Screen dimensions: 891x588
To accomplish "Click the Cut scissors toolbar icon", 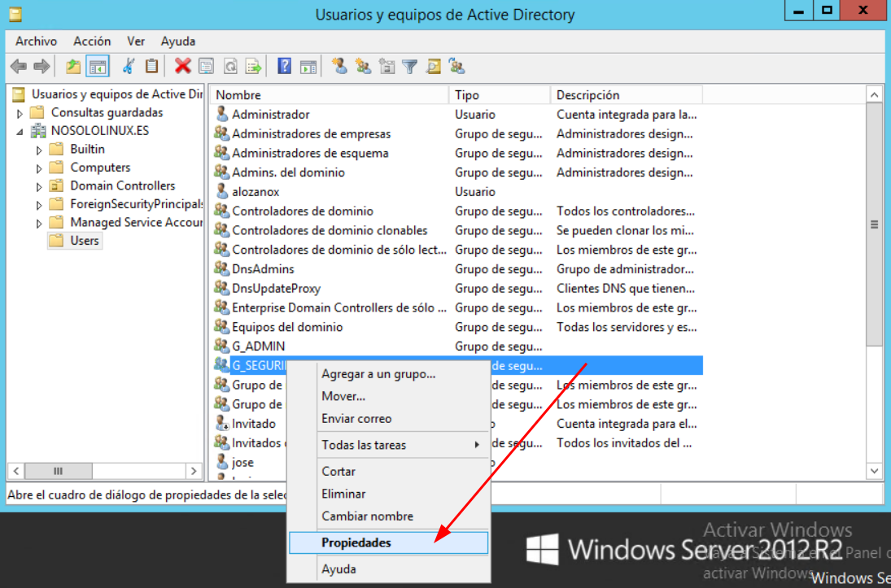I will click(x=129, y=67).
